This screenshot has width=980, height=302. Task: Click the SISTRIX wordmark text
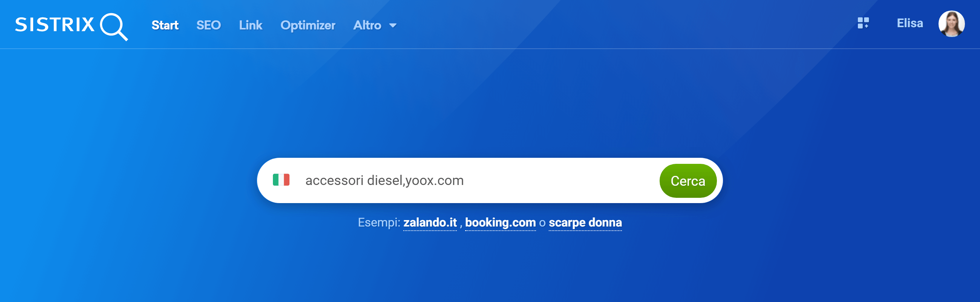(55, 25)
